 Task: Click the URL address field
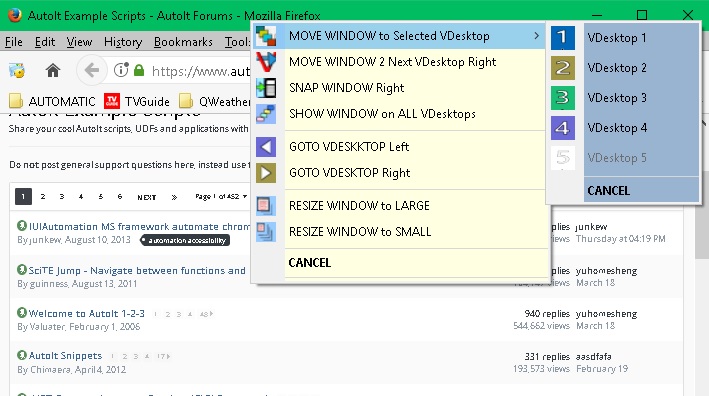(x=201, y=71)
